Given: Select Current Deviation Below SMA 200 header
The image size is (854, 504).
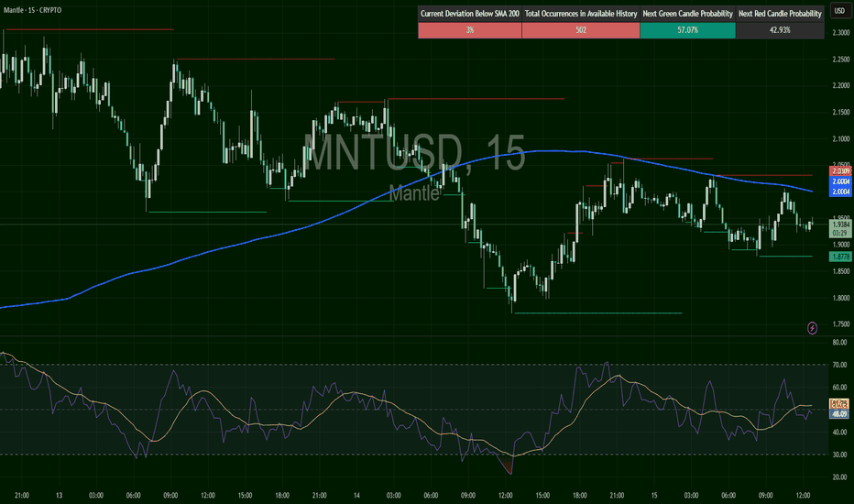Looking at the screenshot, I should coord(469,14).
